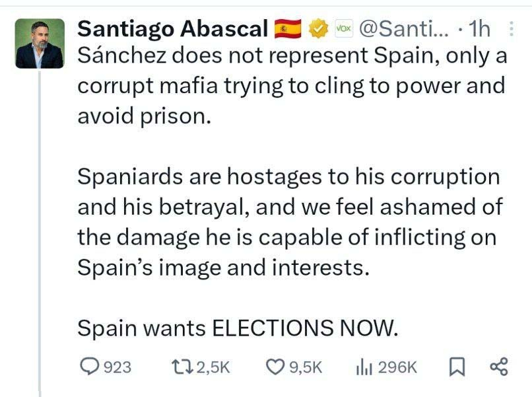This screenshot has height=397, width=532.
Task: Click the 2,5K reposts count
Action: click(213, 367)
